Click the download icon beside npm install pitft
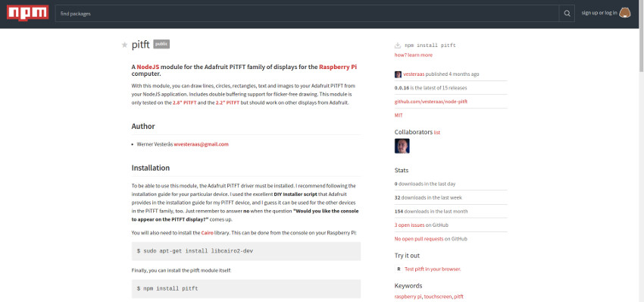This screenshot has width=644, height=302. [398, 46]
